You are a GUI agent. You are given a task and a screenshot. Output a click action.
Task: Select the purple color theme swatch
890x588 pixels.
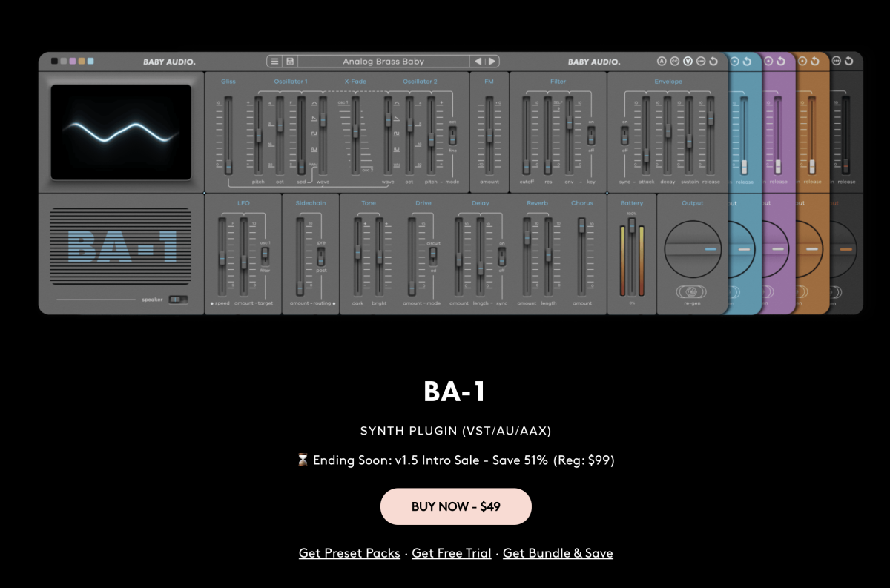(x=73, y=61)
